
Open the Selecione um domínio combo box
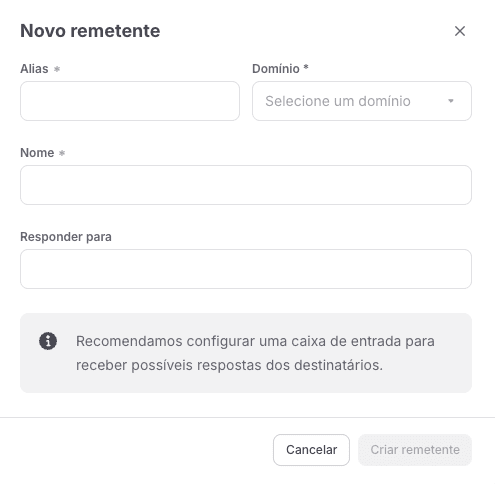click(x=362, y=101)
